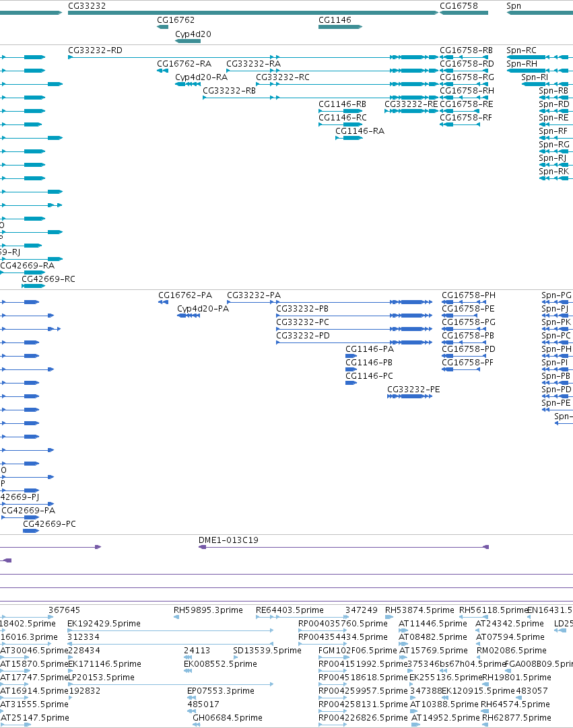This screenshot has width=573, height=728.
Task: Click protein Cyp4d20-PA label
Action: pyautogui.click(x=203, y=309)
